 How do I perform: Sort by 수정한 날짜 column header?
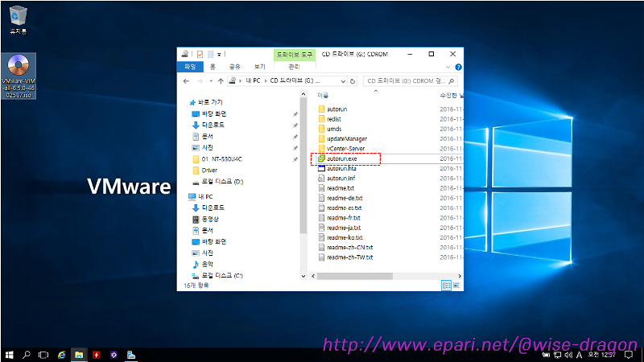coord(451,95)
